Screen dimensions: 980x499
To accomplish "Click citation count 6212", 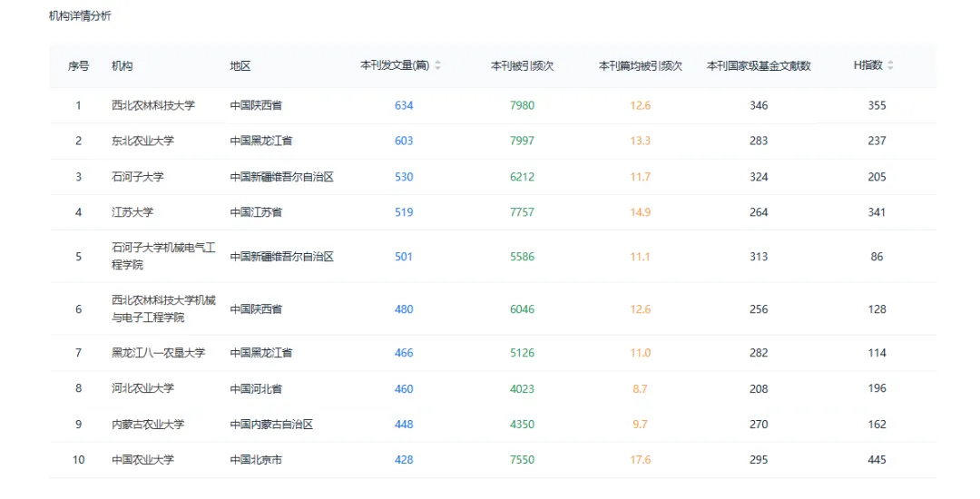I will point(522,177).
